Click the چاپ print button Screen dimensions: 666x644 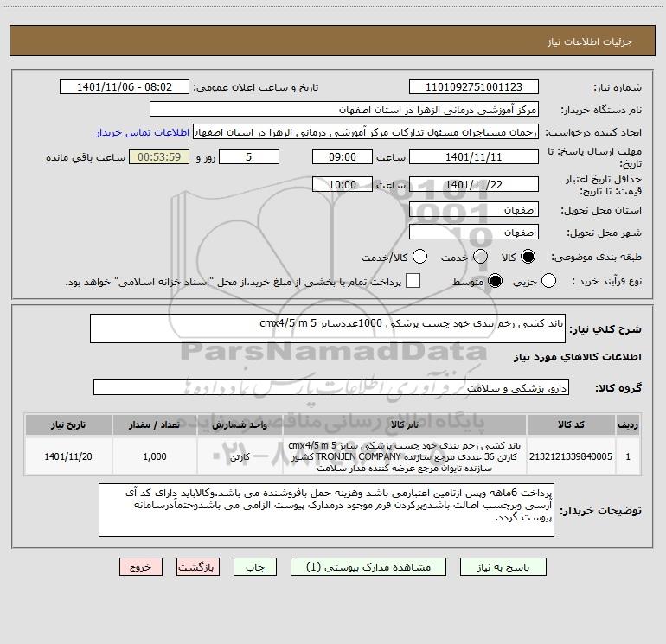click(255, 567)
